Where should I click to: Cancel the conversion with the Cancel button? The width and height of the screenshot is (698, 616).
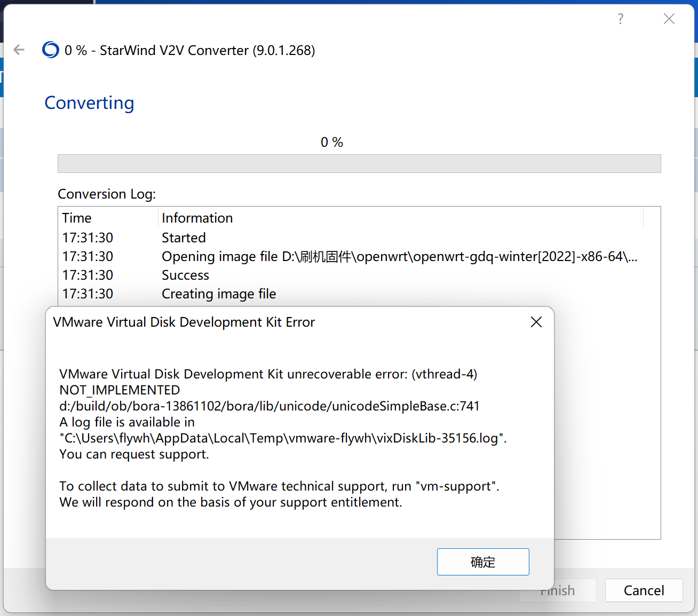[644, 590]
